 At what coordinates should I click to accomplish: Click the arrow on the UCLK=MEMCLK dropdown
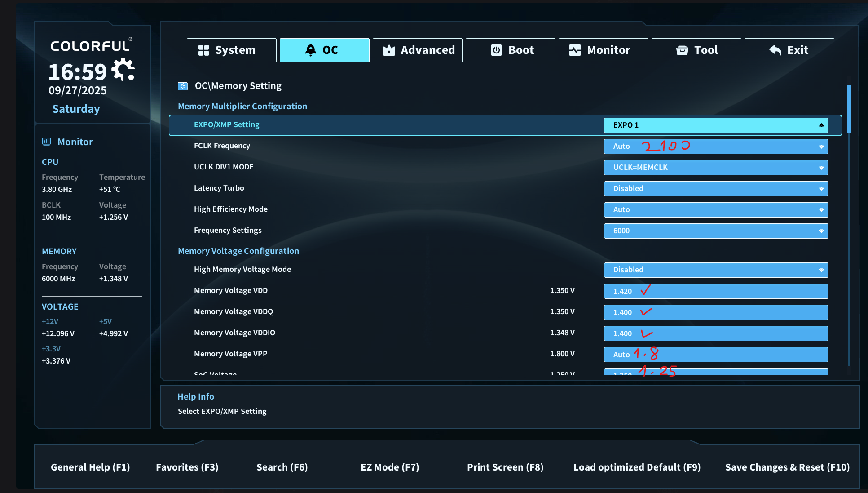tap(821, 168)
